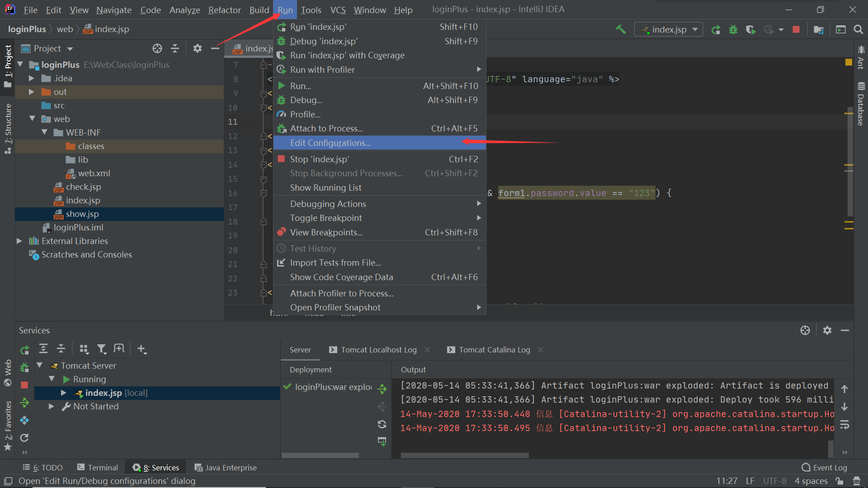Screen dimensions: 868x488
Task: Click the Debug bug icon in toolbar
Action: tap(733, 29)
